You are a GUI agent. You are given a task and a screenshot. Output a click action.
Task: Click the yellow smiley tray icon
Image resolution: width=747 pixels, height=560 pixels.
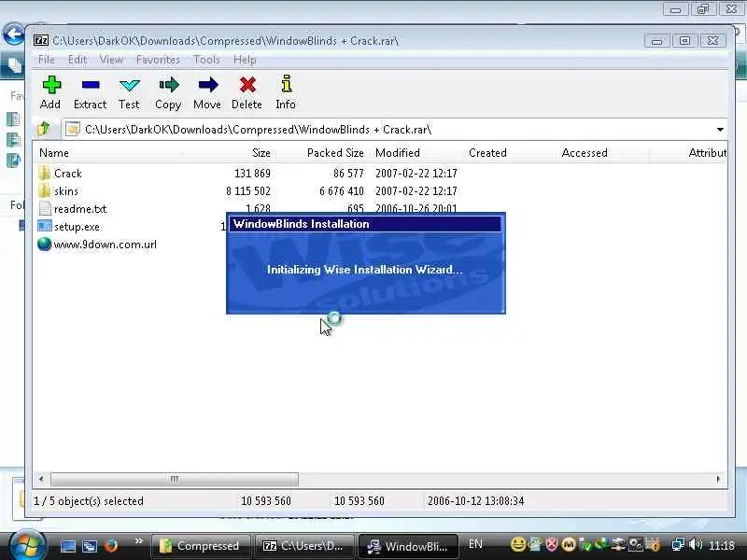[518, 544]
